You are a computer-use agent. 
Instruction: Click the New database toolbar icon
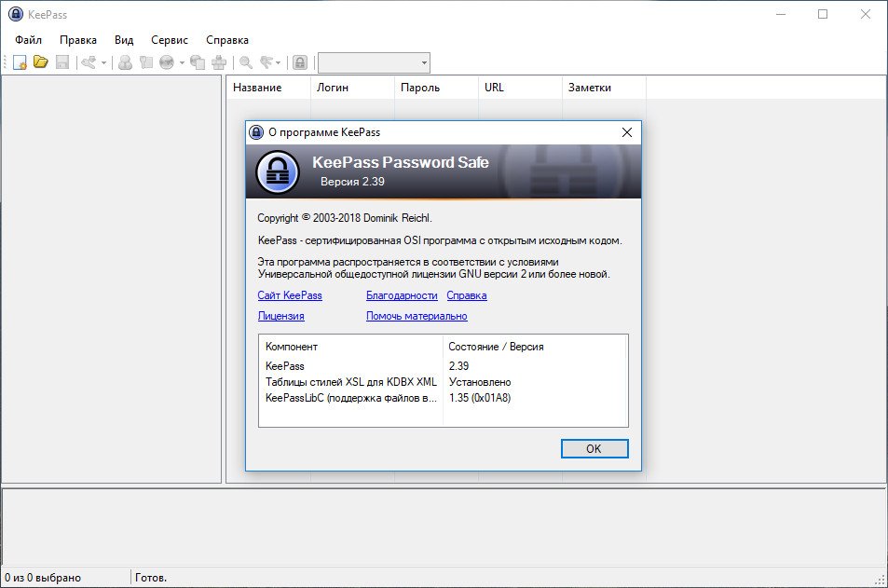point(20,62)
